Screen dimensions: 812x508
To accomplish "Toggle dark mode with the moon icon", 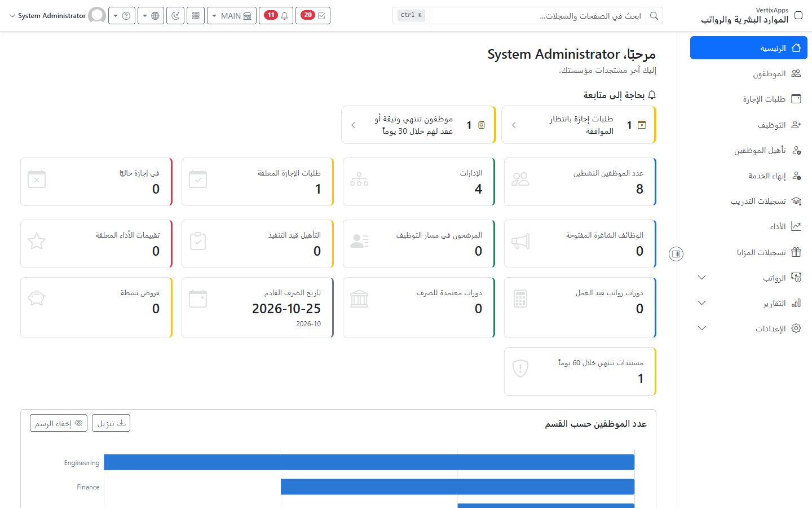I will coord(176,16).
